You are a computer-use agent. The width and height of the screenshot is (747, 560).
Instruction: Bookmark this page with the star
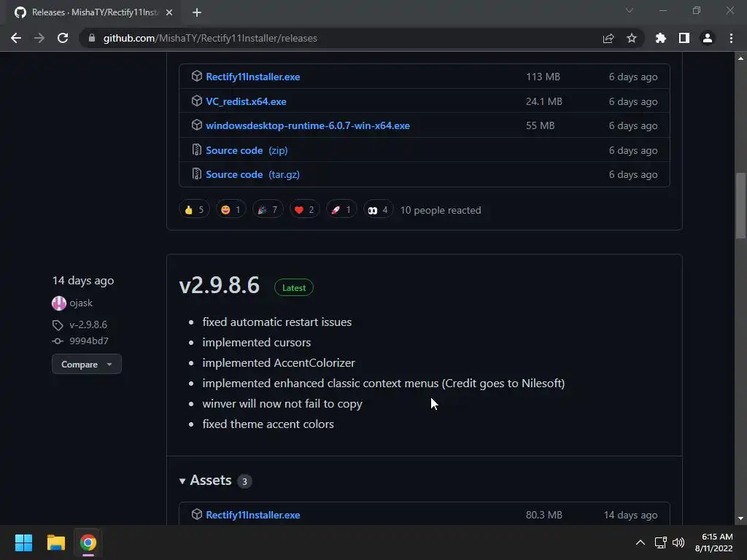click(x=632, y=38)
